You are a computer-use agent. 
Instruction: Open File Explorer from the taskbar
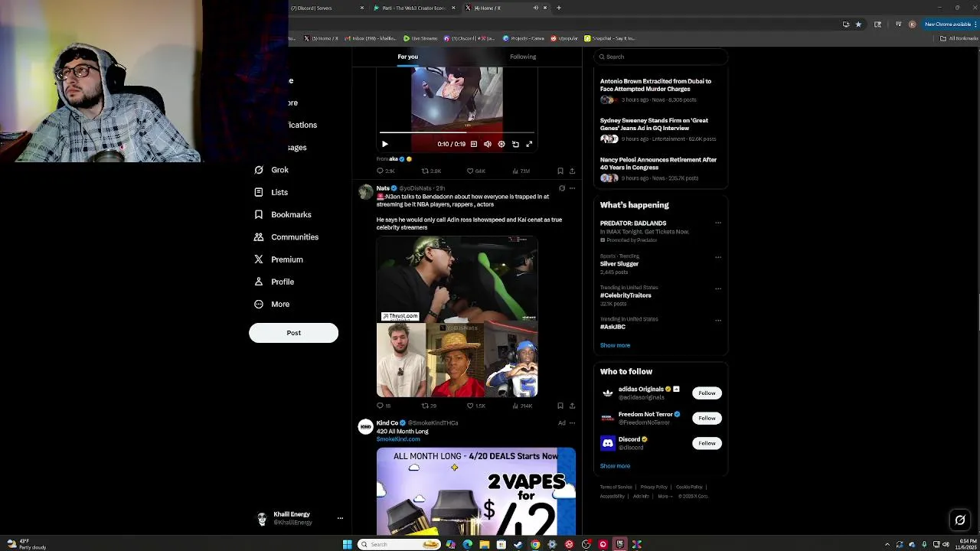(484, 544)
